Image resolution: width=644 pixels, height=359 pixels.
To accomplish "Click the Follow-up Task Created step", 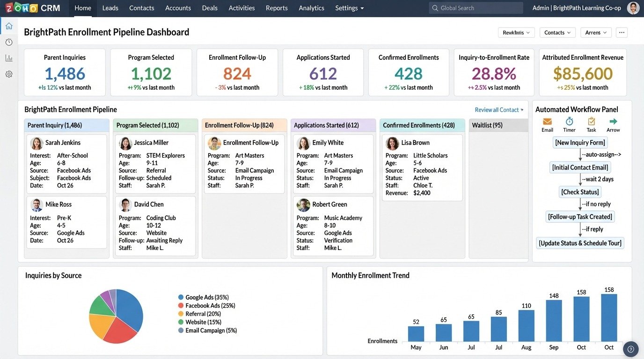I will click(580, 217).
